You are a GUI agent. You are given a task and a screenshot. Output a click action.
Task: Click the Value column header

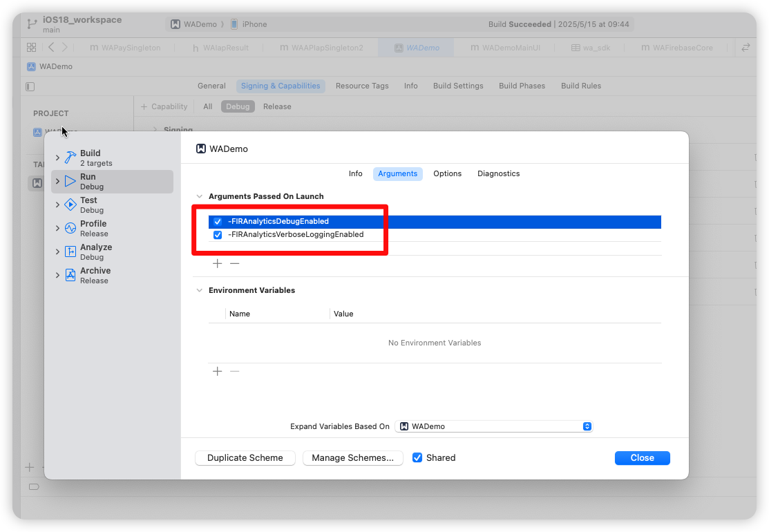click(x=343, y=314)
